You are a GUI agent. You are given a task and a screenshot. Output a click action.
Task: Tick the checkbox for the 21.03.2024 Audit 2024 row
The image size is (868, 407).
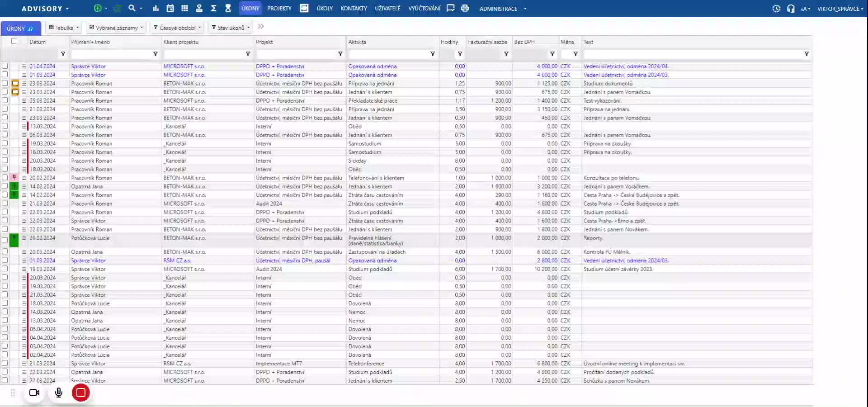pos(5,203)
